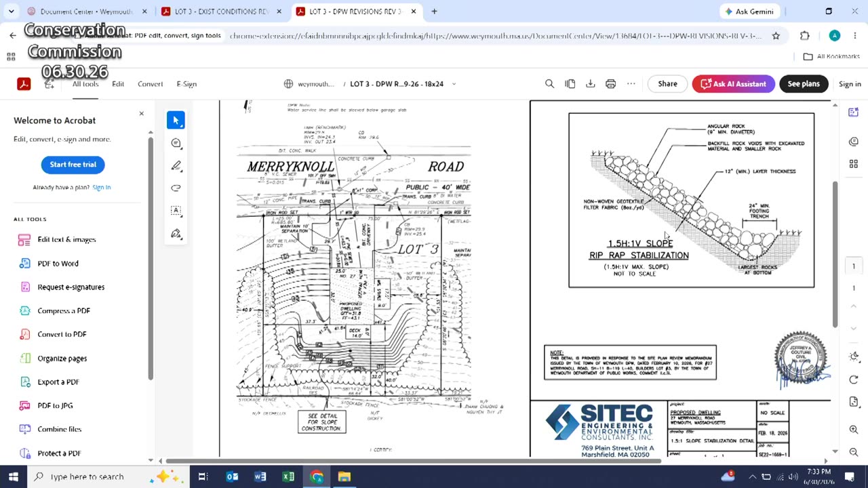Switch to LOT 3 - EXIST CONDITIONS browser tab
The image size is (868, 488).
(x=222, y=12)
